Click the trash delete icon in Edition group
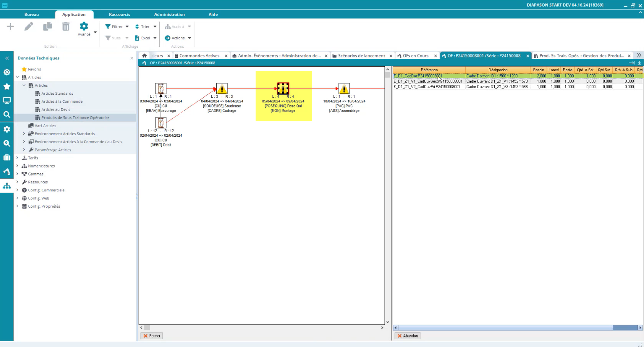Image resolution: width=644 pixels, height=347 pixels. pos(66,27)
